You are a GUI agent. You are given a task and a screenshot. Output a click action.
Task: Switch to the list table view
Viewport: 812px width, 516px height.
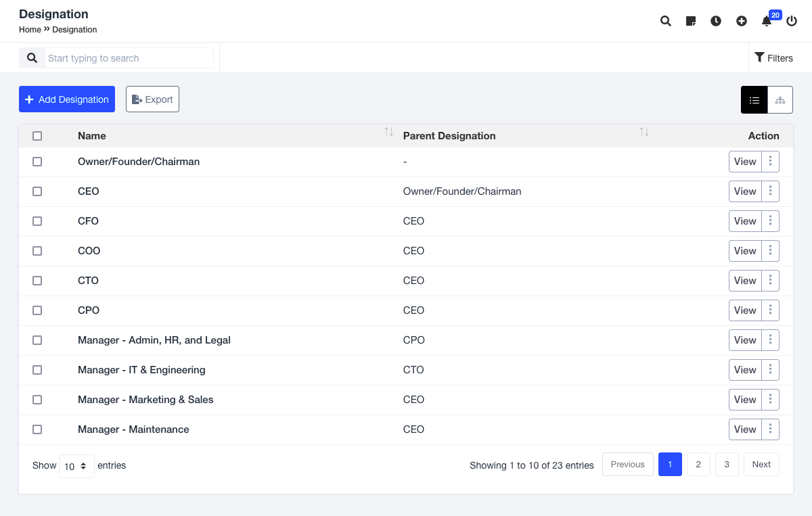[x=754, y=100]
